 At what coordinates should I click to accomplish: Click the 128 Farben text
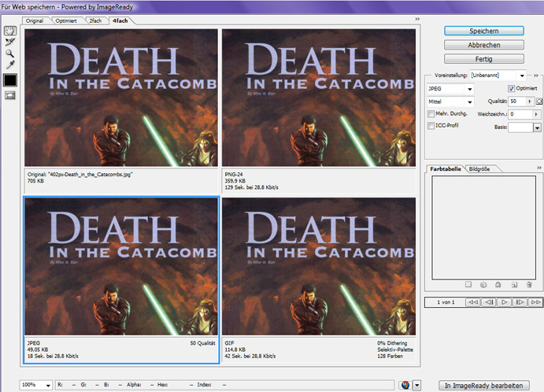click(390, 356)
